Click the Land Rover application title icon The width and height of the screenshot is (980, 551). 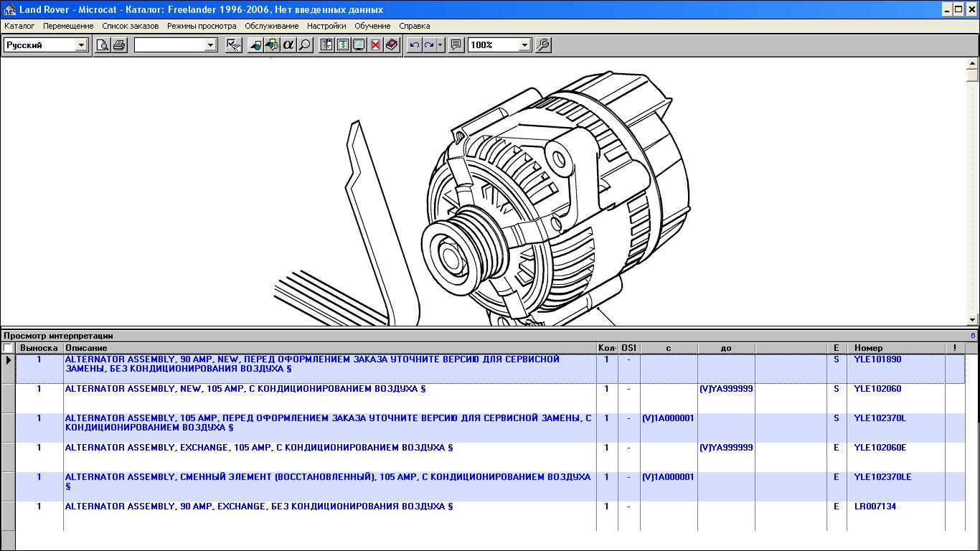[9, 9]
